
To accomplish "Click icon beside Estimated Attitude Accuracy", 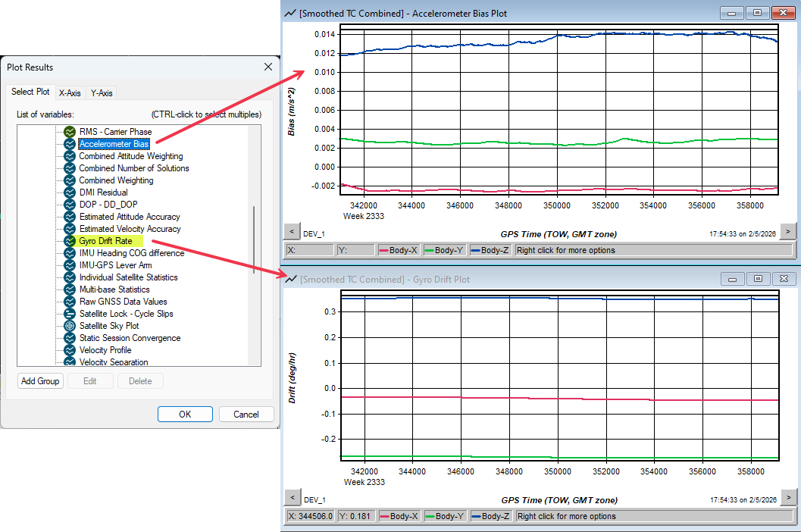I will (x=70, y=217).
